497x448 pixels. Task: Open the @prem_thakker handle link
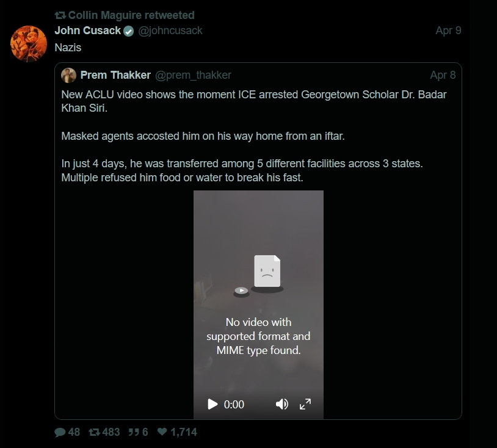193,75
